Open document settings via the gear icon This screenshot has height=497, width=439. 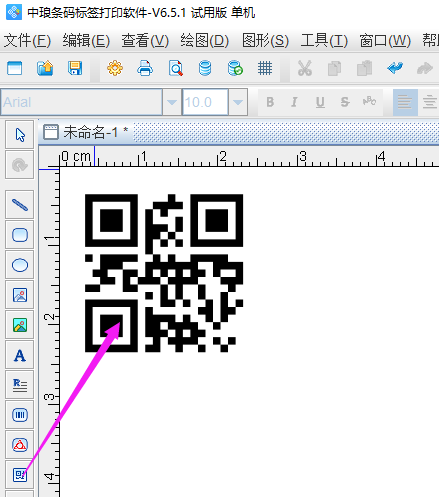[115, 68]
